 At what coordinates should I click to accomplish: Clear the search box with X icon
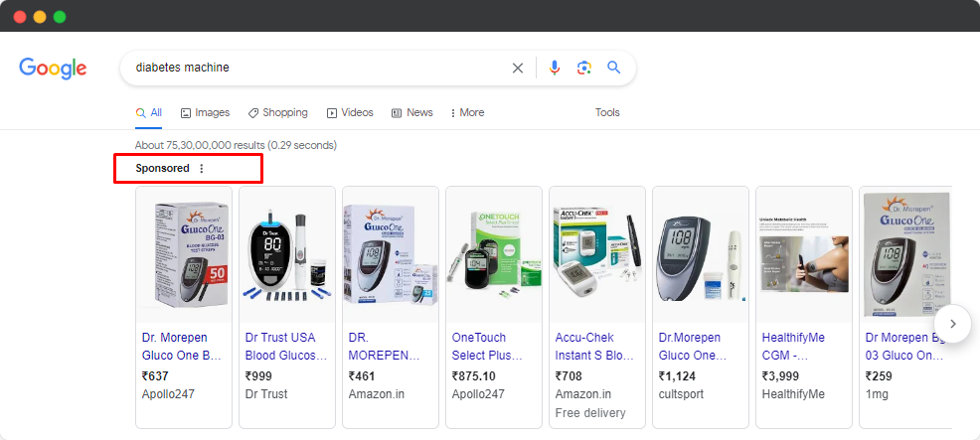tap(518, 69)
